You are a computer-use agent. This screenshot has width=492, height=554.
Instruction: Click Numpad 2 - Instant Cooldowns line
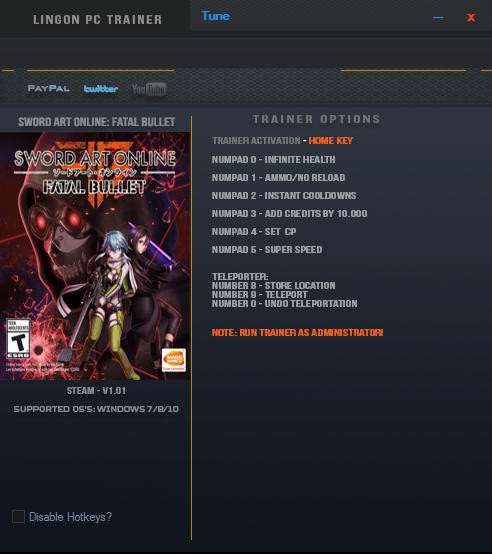tap(284, 196)
